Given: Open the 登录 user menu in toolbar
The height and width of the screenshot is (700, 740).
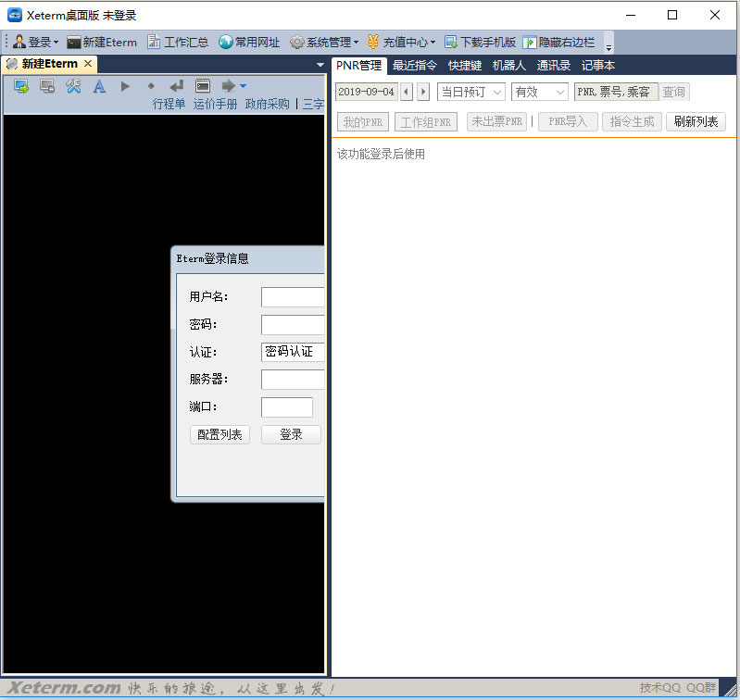Looking at the screenshot, I should pos(35,42).
